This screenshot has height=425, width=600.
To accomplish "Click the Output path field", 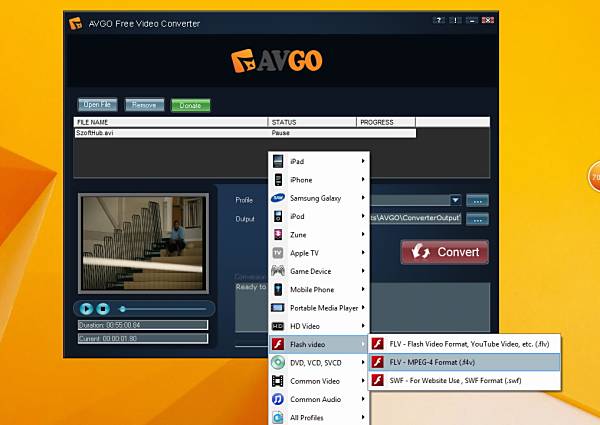I will [416, 218].
